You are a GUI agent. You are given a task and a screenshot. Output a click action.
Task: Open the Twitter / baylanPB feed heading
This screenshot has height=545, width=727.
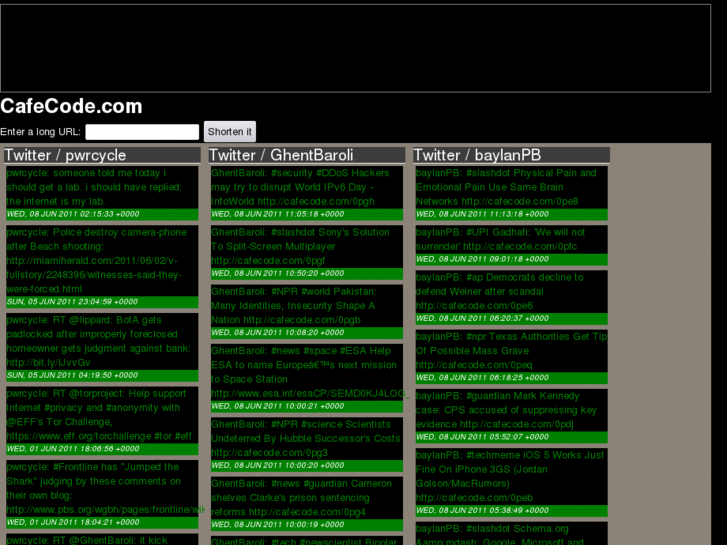(x=477, y=155)
